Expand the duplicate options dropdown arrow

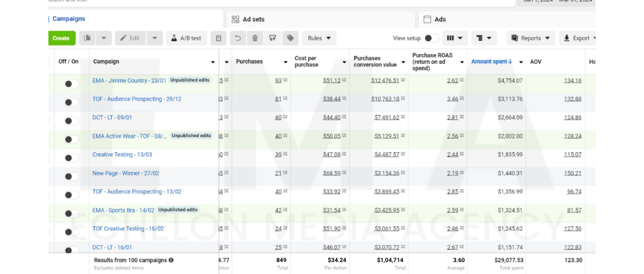tap(104, 38)
